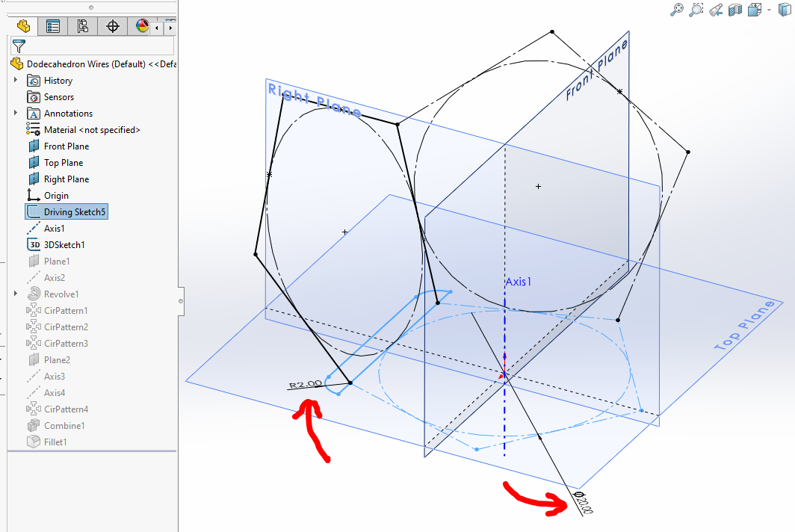Click the Axis1 feature in tree
This screenshot has height=532, width=795.
54,228
